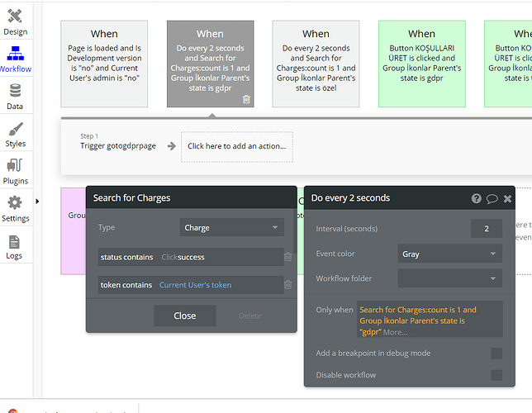
Task: Open the Type dropdown showing Charge
Action: pos(232,228)
